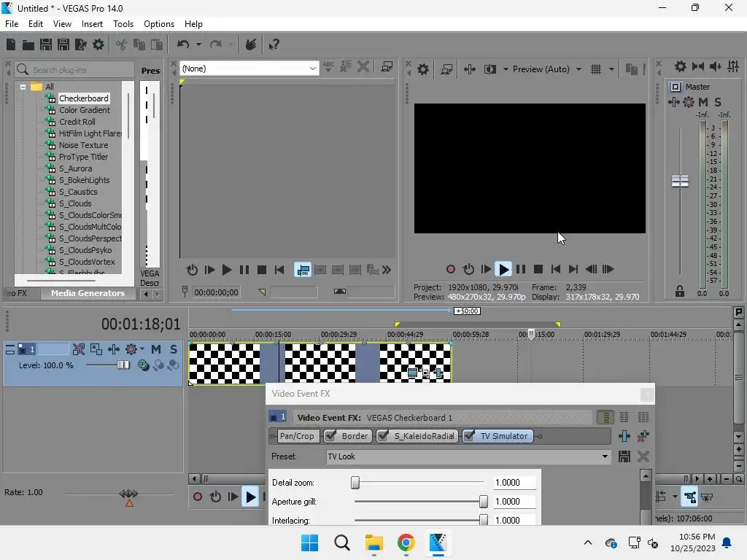
Task: Create a new project from toolbar
Action: pos(11,44)
